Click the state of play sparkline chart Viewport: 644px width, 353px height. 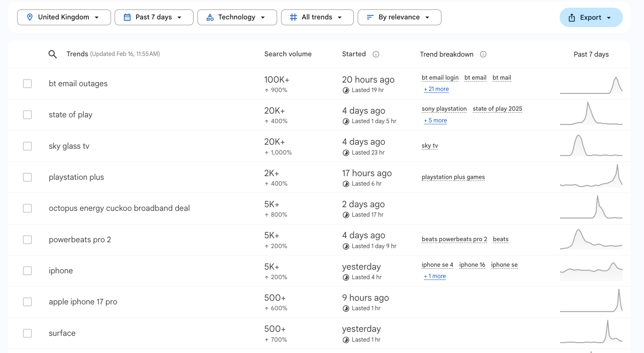(x=591, y=114)
